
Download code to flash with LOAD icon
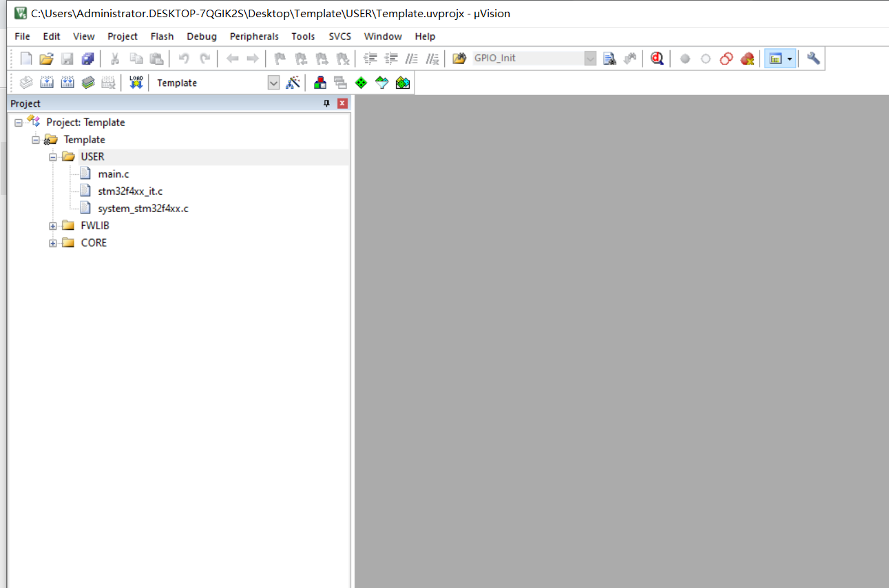[136, 83]
